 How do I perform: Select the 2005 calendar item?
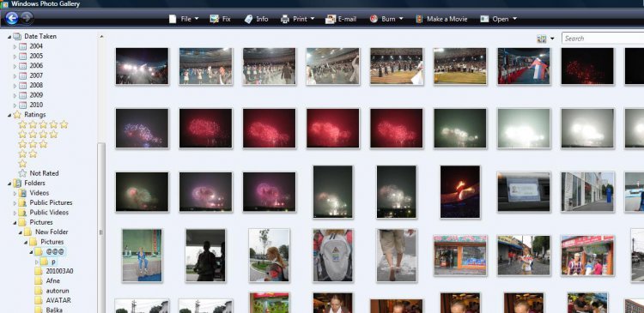pyautogui.click(x=31, y=57)
